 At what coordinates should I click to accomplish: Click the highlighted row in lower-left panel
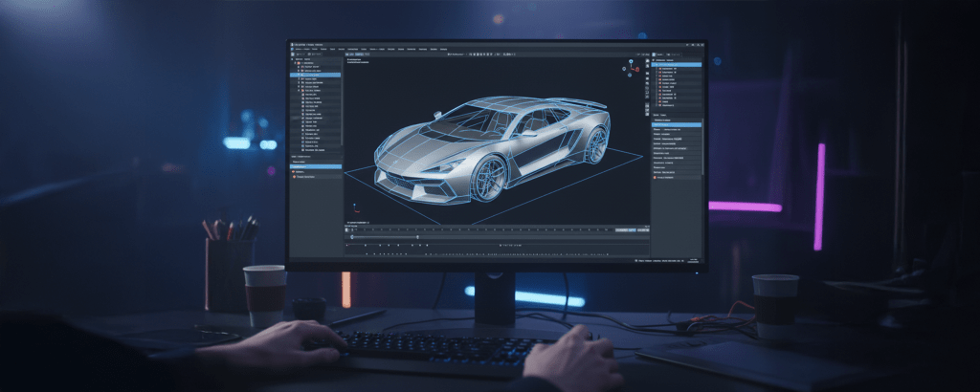tap(316, 166)
